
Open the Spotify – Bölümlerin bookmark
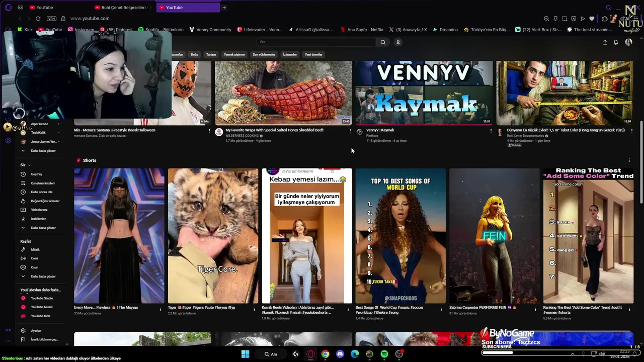161,30
